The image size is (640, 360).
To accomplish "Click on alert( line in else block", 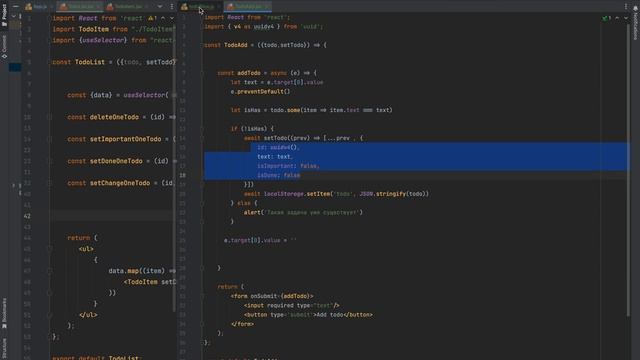I will click(303, 212).
